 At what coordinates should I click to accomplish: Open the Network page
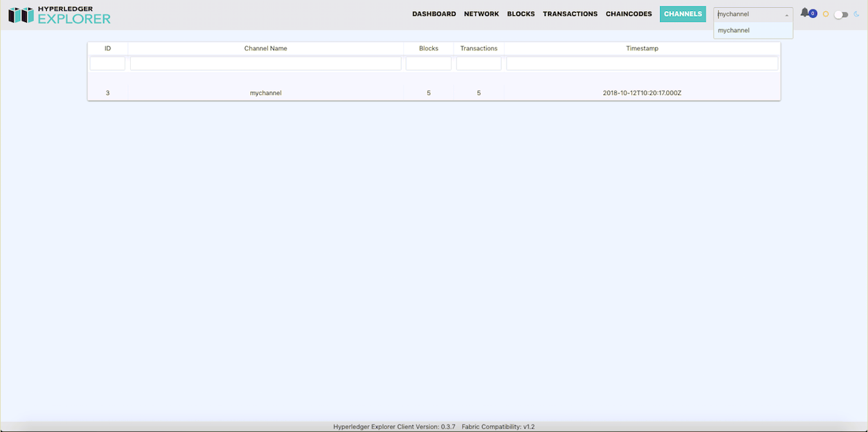[482, 14]
